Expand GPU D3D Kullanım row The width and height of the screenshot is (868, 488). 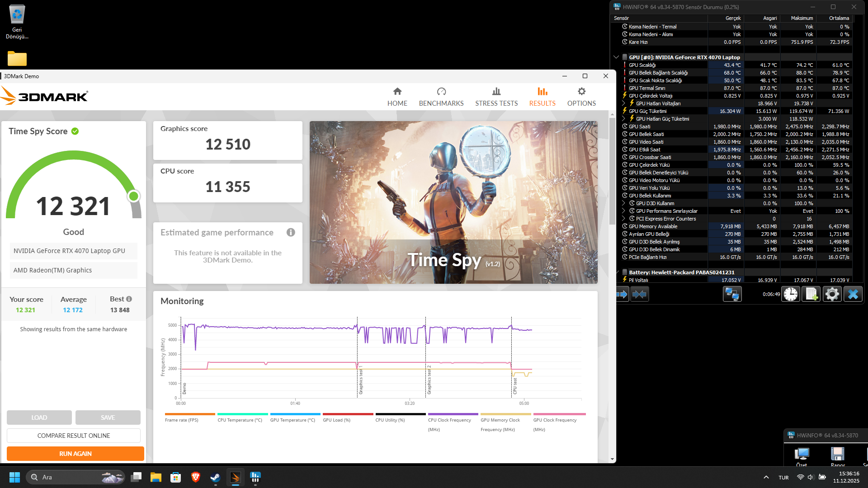click(623, 203)
